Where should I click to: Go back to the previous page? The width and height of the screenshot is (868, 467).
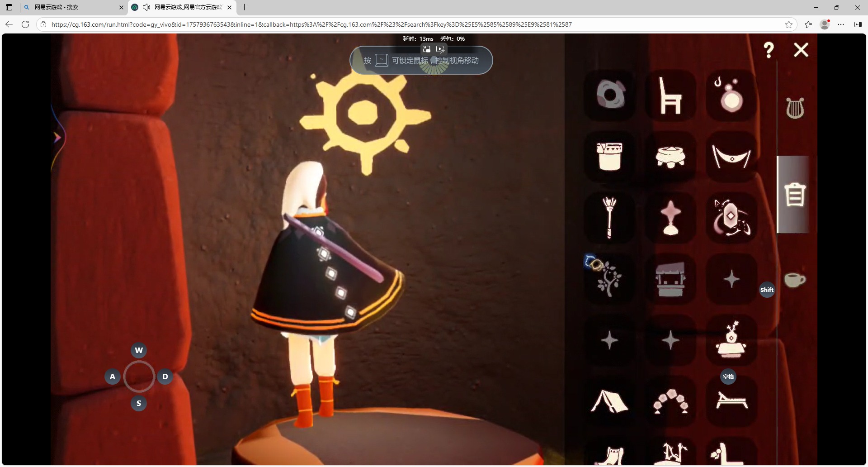9,24
